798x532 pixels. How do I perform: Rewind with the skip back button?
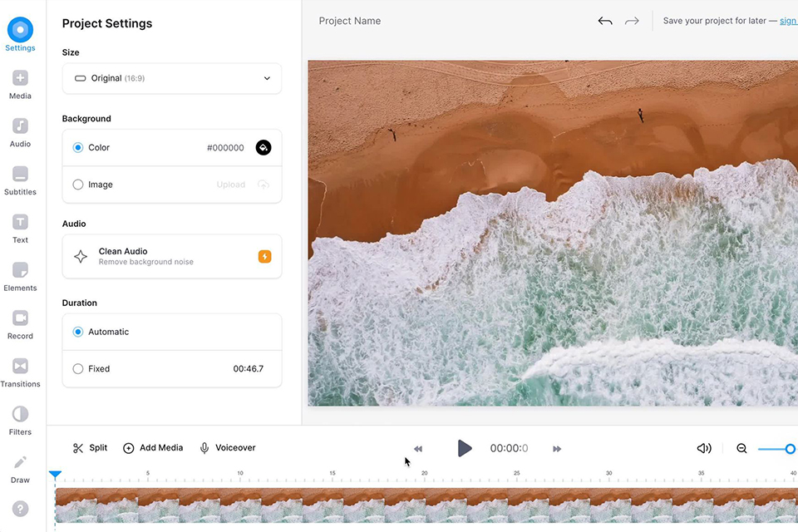(x=418, y=449)
